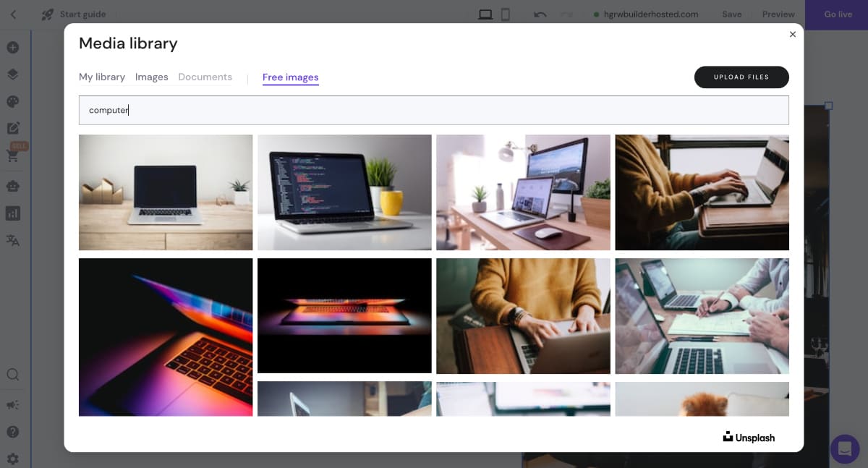Open the online store cart icon
Image resolution: width=868 pixels, height=468 pixels.
(x=13, y=156)
